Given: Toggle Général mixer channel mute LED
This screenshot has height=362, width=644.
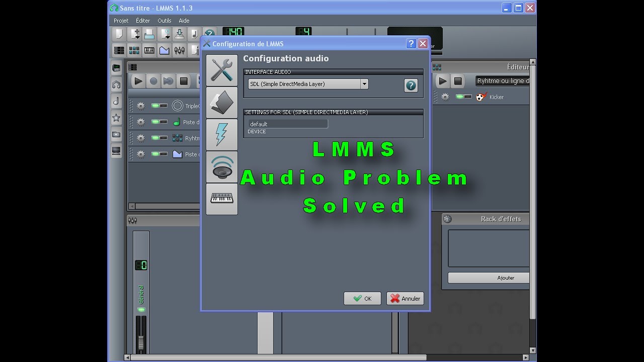Looking at the screenshot, I should (141, 310).
